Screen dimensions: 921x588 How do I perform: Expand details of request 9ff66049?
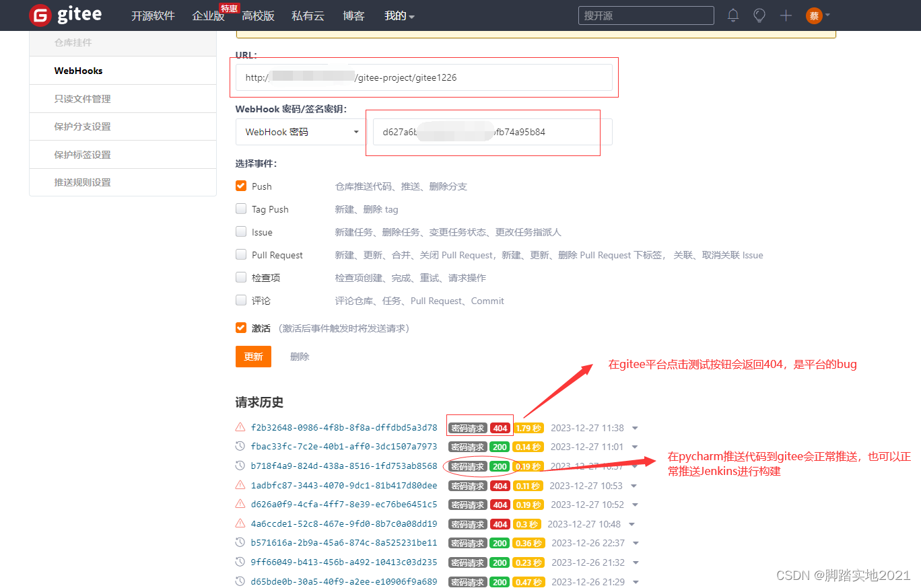click(x=636, y=562)
